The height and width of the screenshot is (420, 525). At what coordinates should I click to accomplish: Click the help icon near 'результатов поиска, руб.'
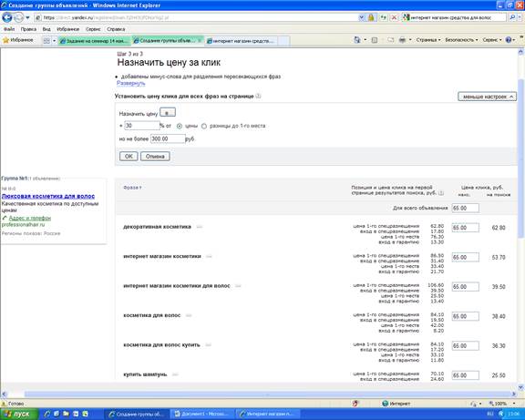tap(441, 193)
